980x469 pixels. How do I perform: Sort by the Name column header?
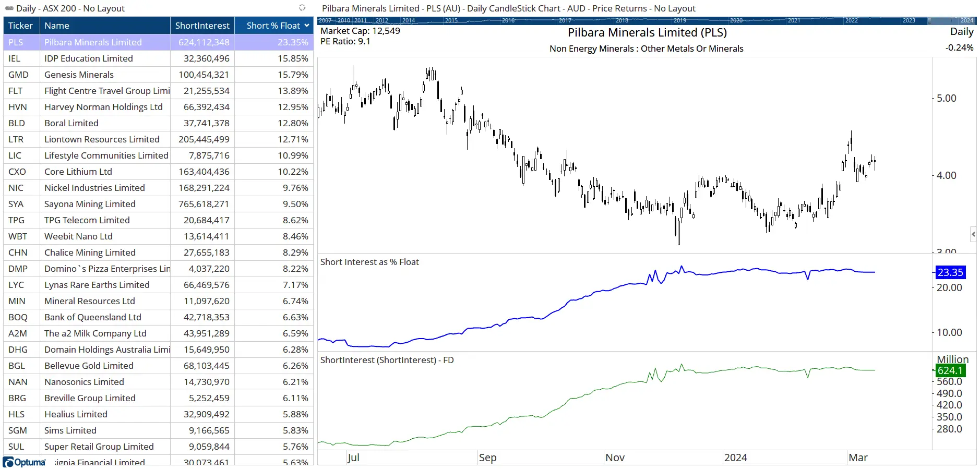click(105, 26)
